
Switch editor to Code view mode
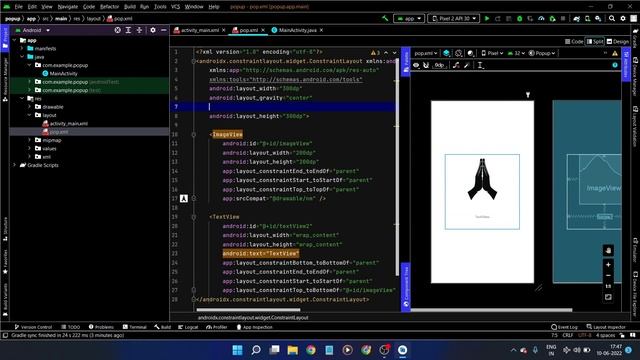coord(574,42)
